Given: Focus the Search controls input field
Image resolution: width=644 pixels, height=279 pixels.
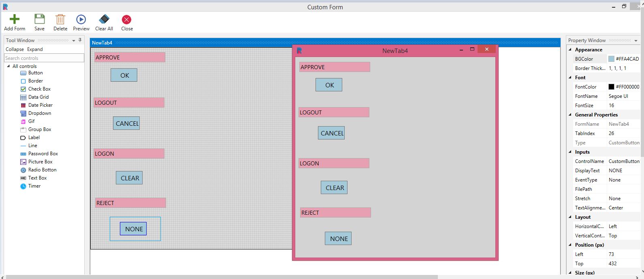Looking at the screenshot, I should point(44,58).
